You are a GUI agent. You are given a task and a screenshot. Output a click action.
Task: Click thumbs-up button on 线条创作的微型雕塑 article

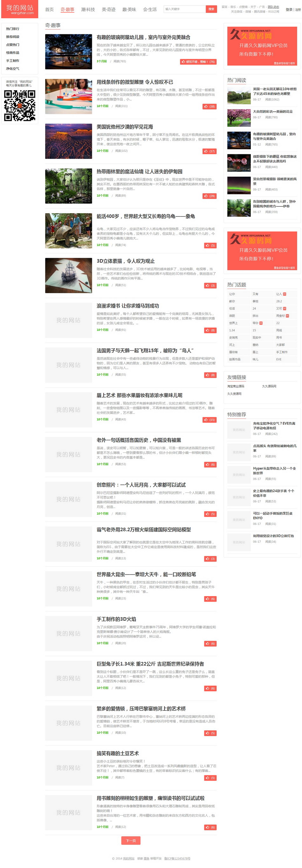coord(209,107)
